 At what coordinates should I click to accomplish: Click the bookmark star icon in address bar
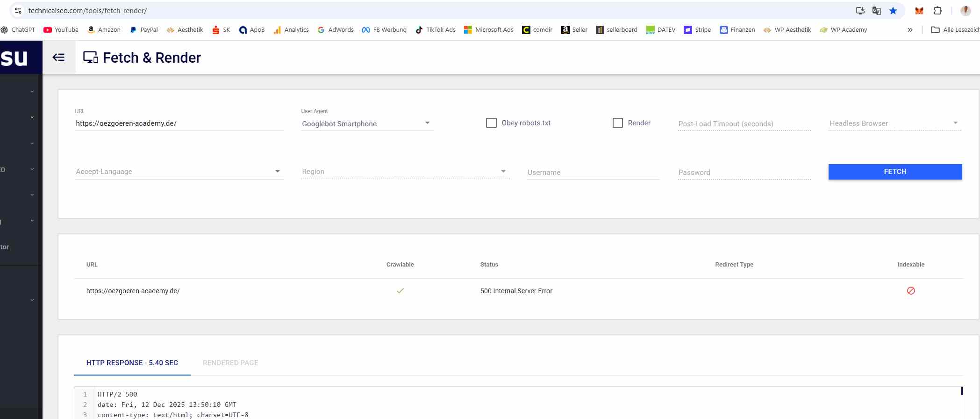(893, 11)
